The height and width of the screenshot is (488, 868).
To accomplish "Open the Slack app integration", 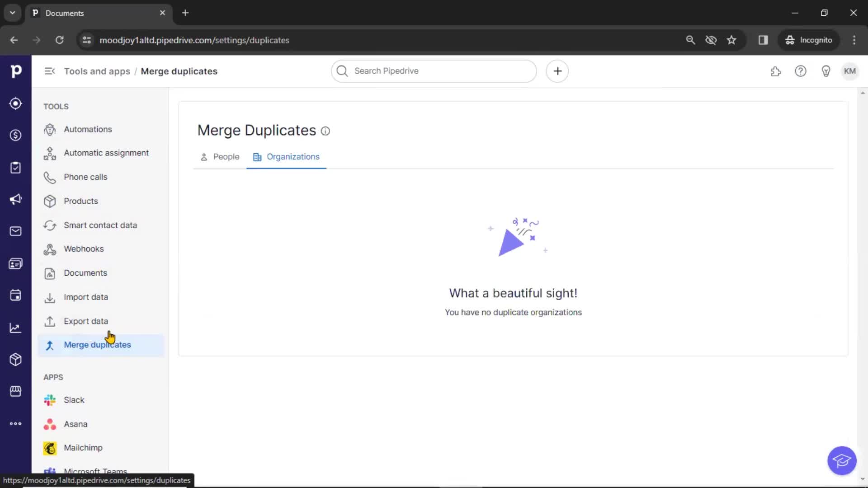I will tap(74, 399).
